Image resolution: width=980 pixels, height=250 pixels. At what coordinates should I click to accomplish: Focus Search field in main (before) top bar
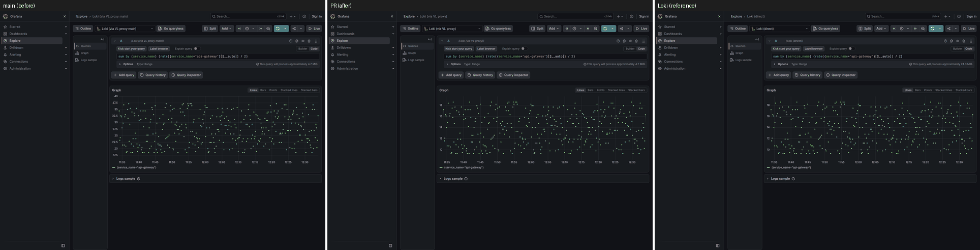coord(249,16)
